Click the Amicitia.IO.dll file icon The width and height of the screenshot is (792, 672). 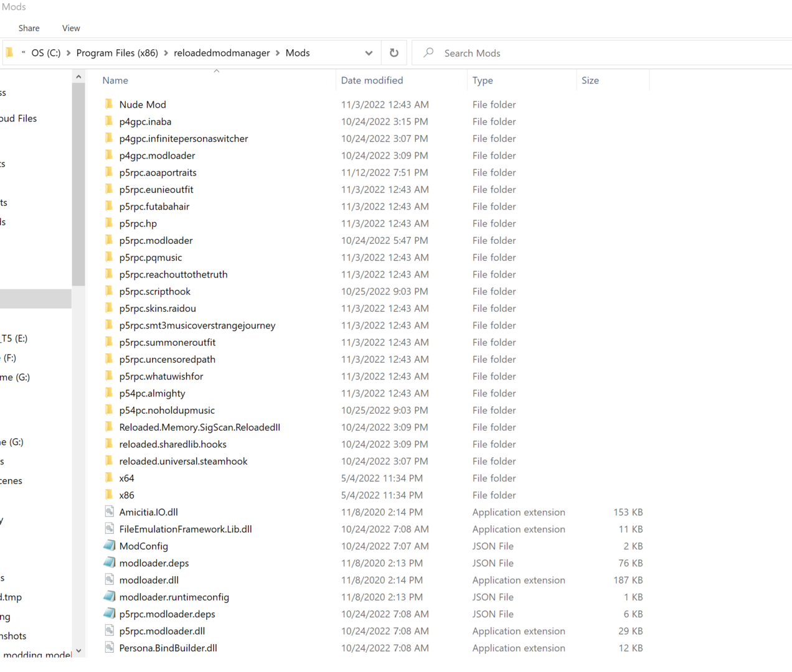pyautogui.click(x=109, y=511)
